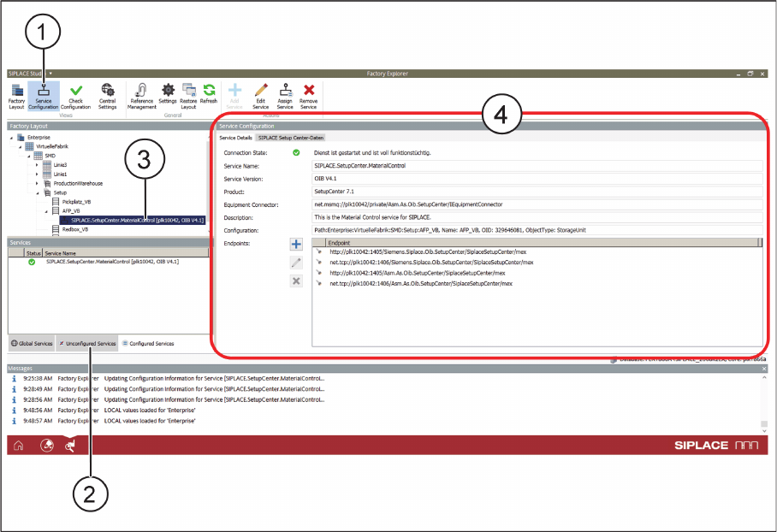The image size is (777, 532).
Task: Expand the Linie3 node
Action: (x=37, y=165)
